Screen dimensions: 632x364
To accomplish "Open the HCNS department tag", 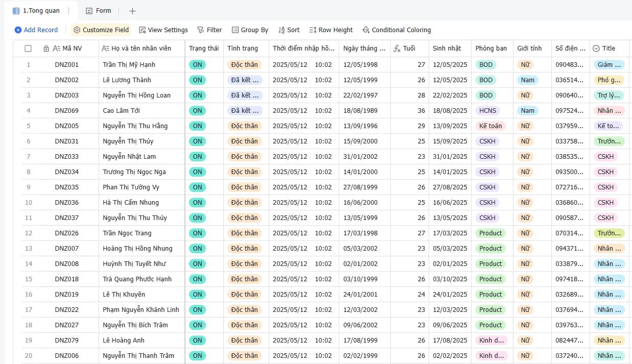I will 487,111.
